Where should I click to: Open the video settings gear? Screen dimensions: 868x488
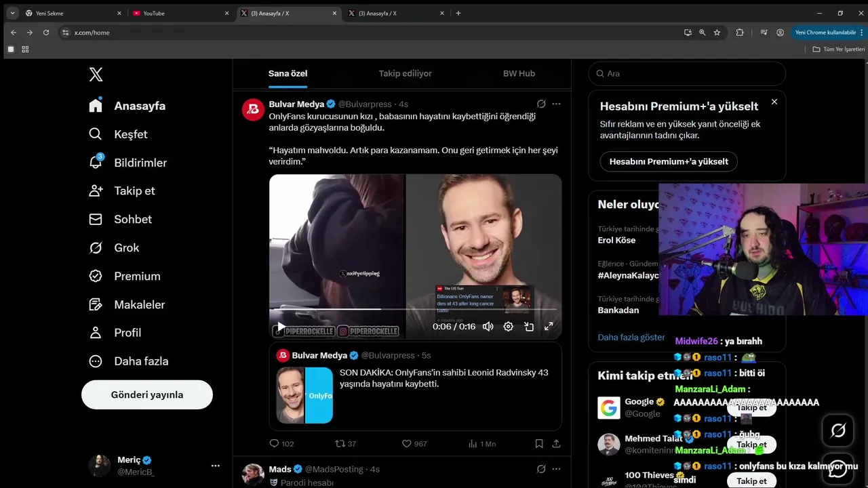tap(509, 327)
